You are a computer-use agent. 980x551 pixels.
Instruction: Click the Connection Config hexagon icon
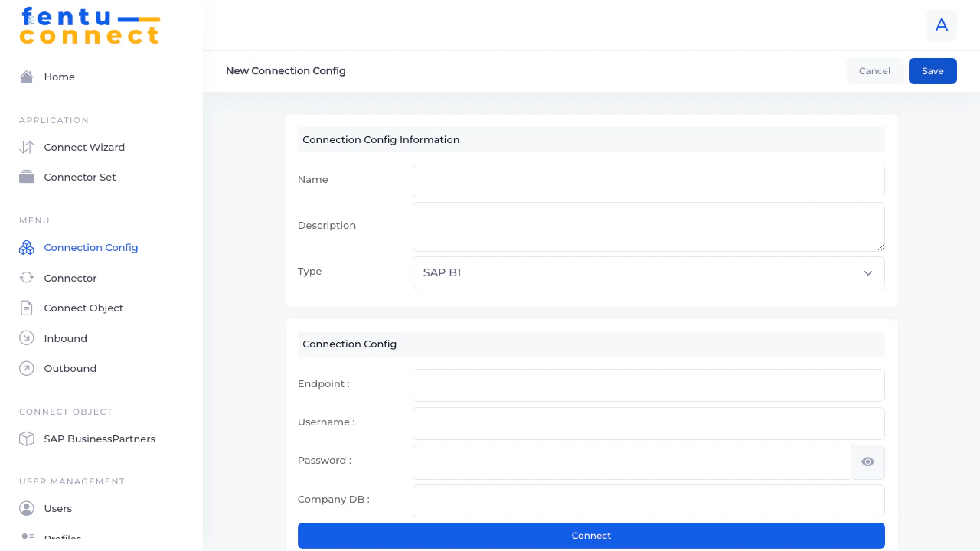tap(27, 247)
